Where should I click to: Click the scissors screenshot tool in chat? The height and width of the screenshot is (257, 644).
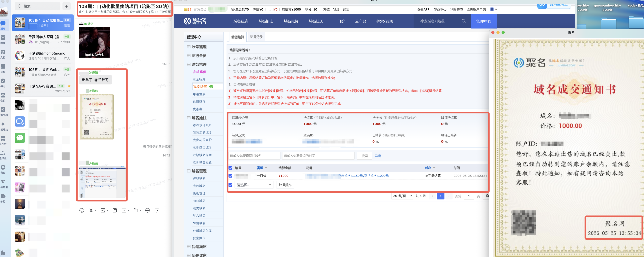[x=91, y=210]
